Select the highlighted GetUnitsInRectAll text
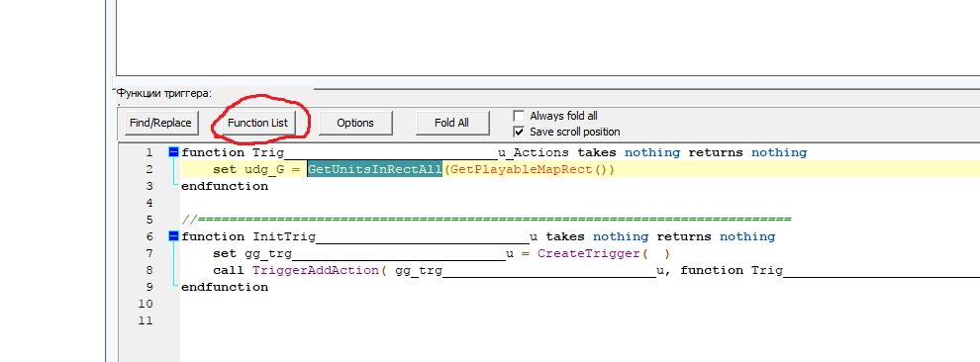The width and height of the screenshot is (980, 362). pos(375,169)
